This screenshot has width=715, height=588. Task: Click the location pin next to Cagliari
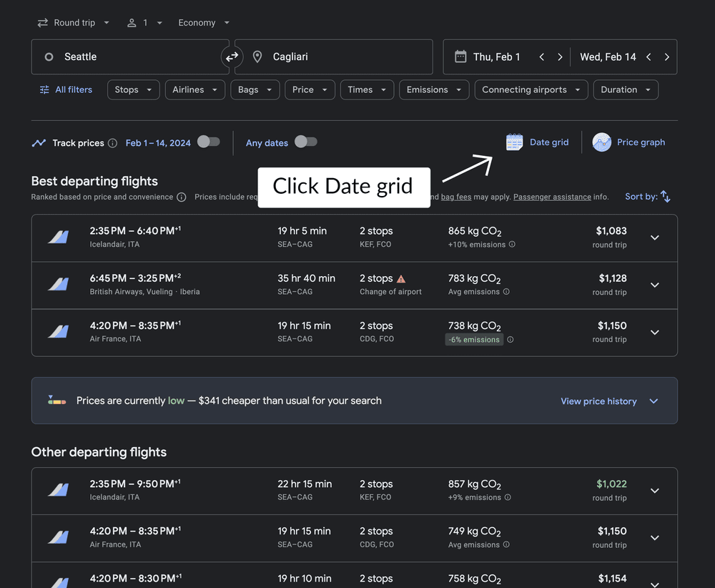[x=257, y=57]
